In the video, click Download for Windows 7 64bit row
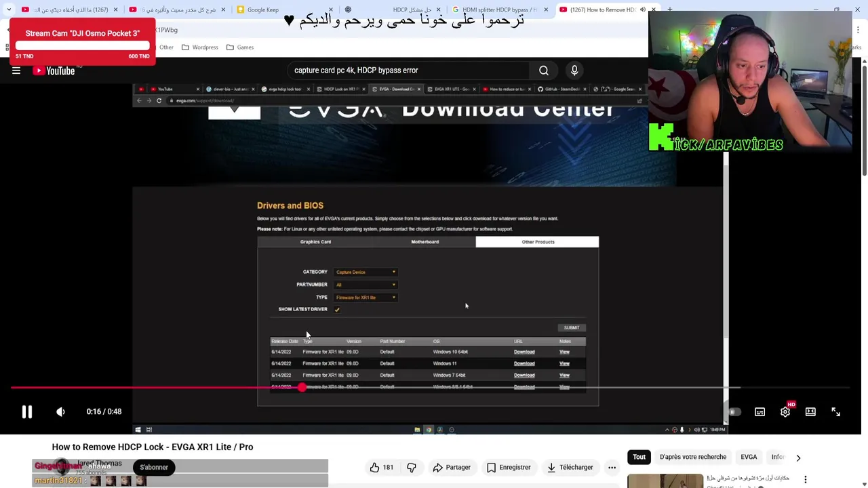Screen dimensions: 868x488 (524, 375)
